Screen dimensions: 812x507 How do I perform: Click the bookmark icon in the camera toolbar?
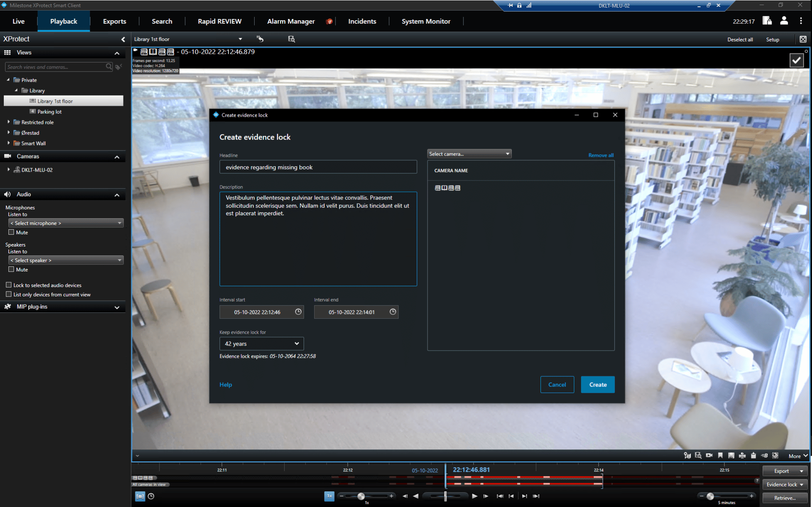coord(720,455)
